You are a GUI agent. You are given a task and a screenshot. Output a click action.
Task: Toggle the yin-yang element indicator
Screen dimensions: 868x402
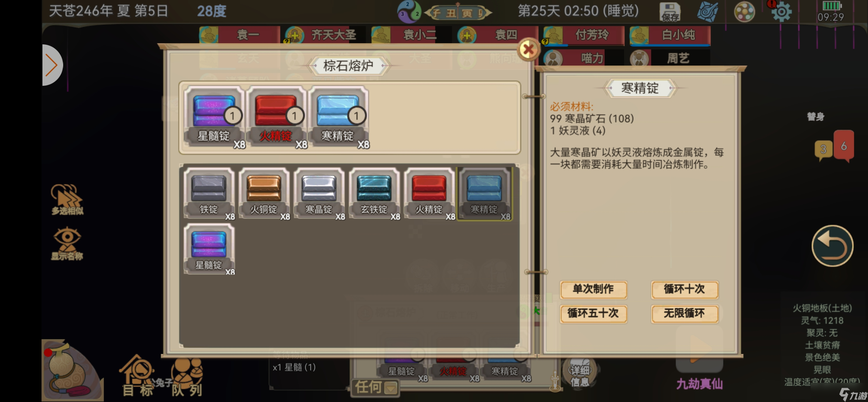[x=409, y=11]
